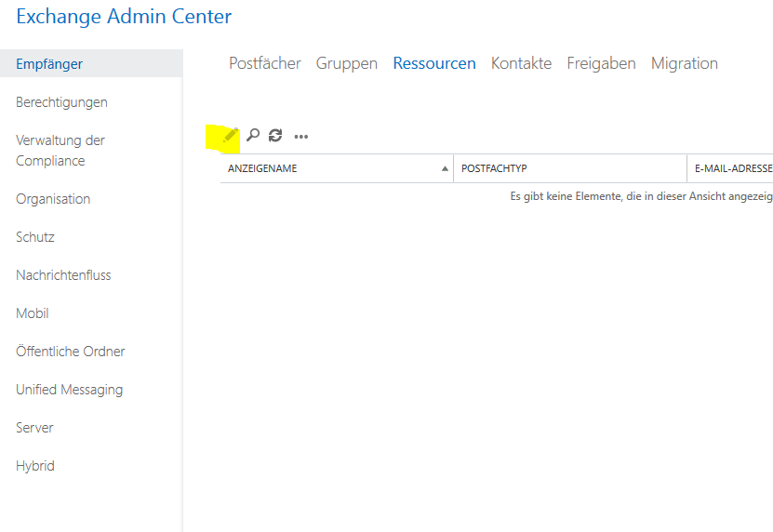
Task: Refresh the resource list
Action: pos(275,135)
